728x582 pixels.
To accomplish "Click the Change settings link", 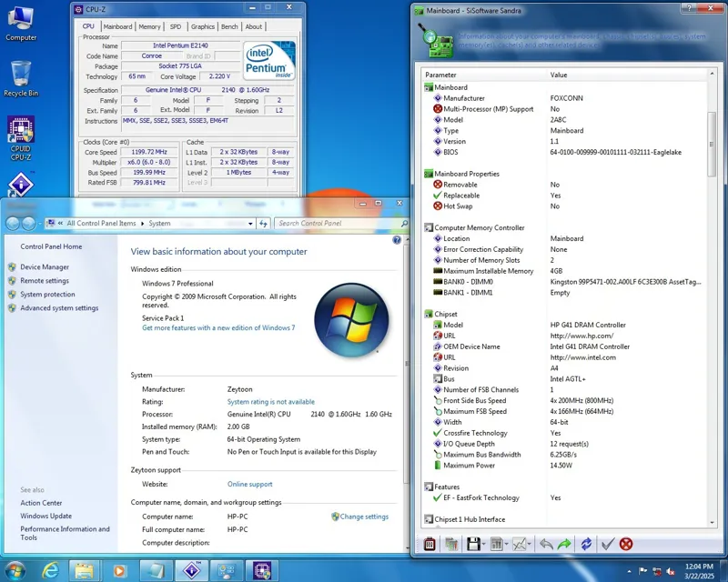I will 364,517.
